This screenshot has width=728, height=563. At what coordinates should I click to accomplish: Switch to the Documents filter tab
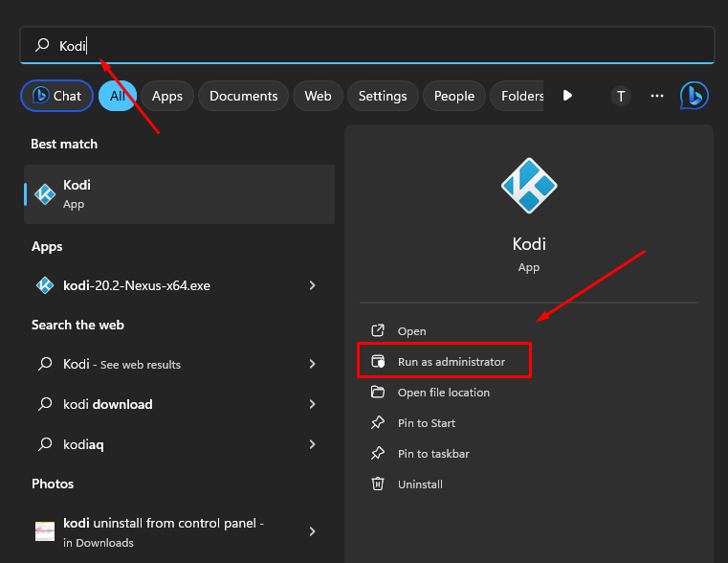(x=243, y=96)
